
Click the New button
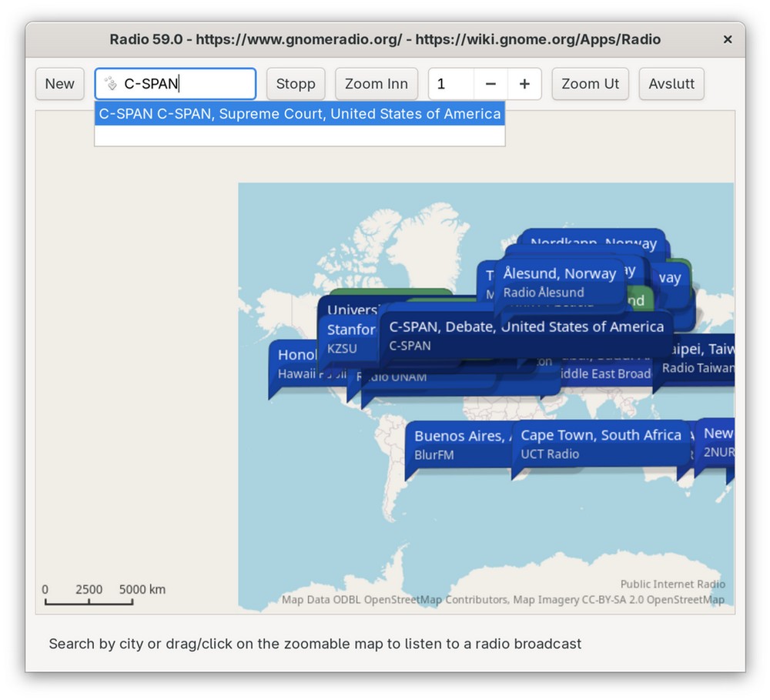point(59,84)
